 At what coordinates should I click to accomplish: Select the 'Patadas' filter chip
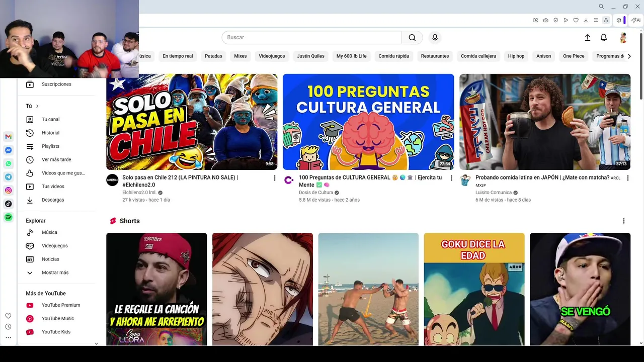coord(213,56)
